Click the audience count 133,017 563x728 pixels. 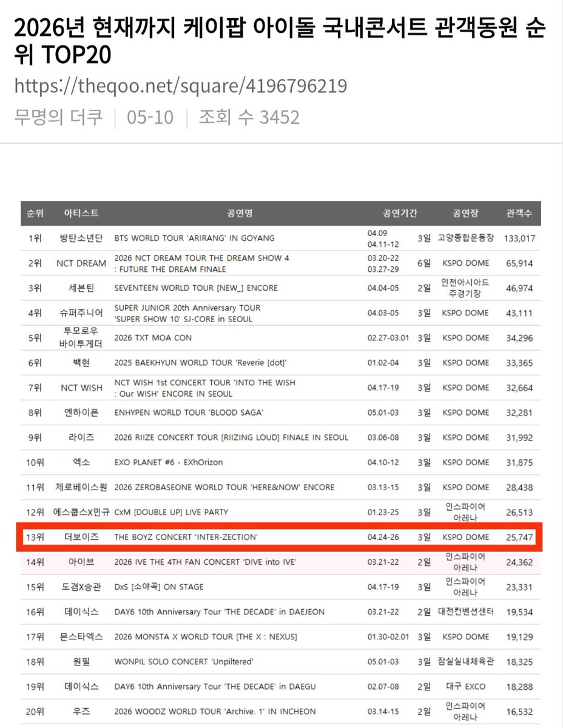(519, 238)
